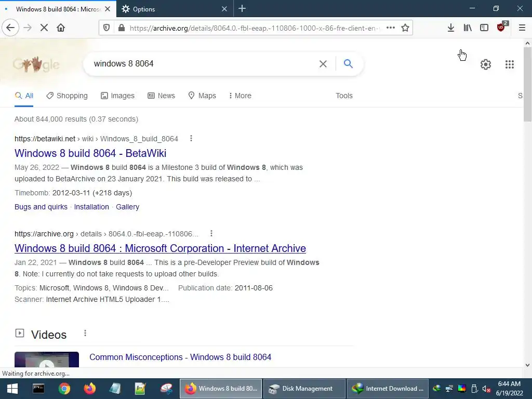This screenshot has height=399, width=532.
Task: Select the Windows 8 build 8064 tab
Action: pyautogui.click(x=58, y=9)
